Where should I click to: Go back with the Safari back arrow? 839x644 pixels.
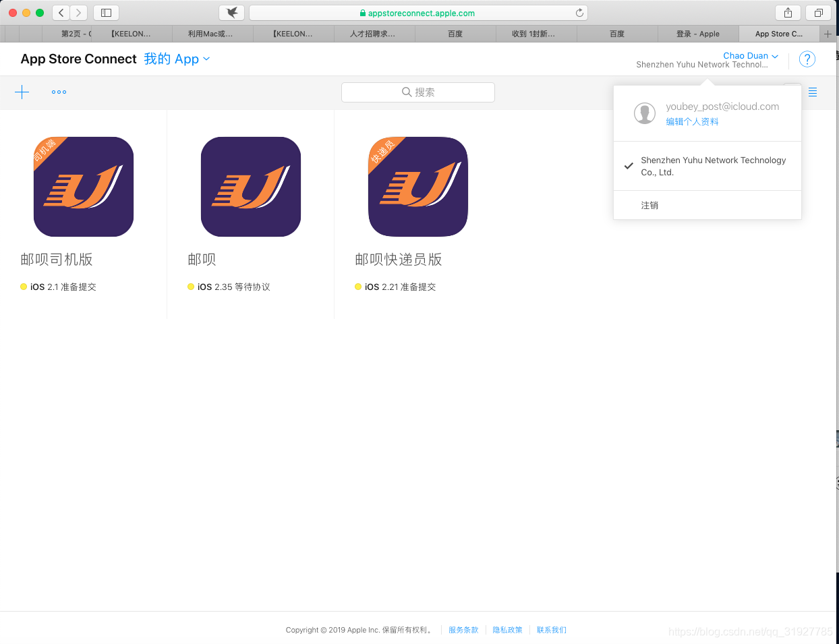61,13
